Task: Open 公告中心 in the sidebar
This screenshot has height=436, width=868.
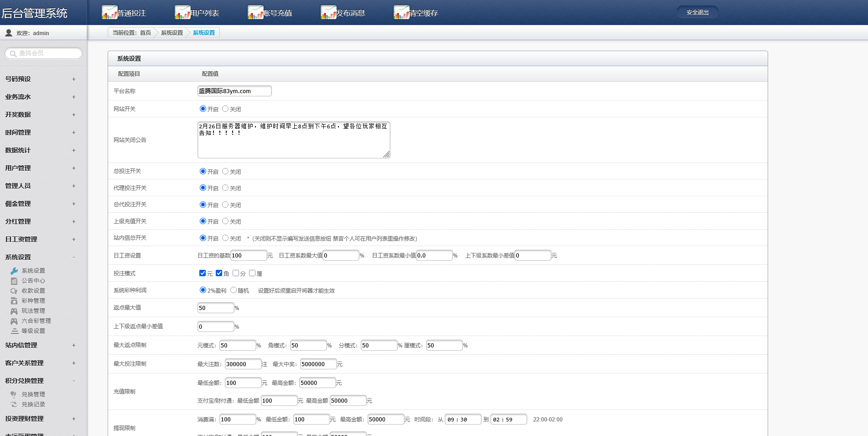Action: (33, 281)
